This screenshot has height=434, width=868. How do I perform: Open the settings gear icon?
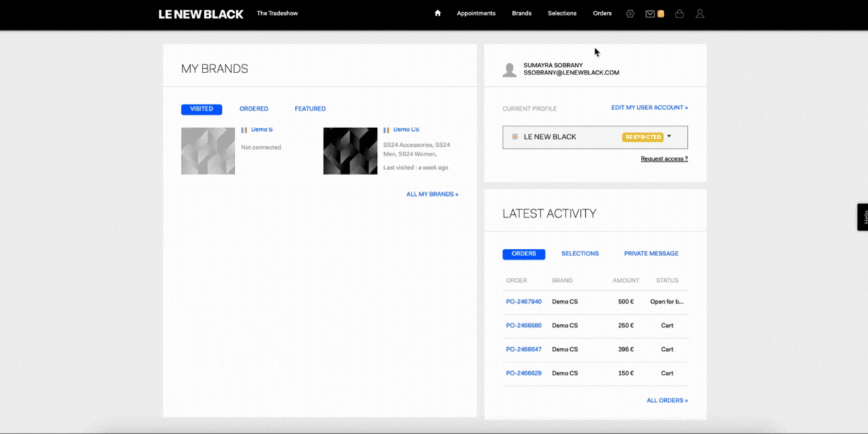pos(630,14)
